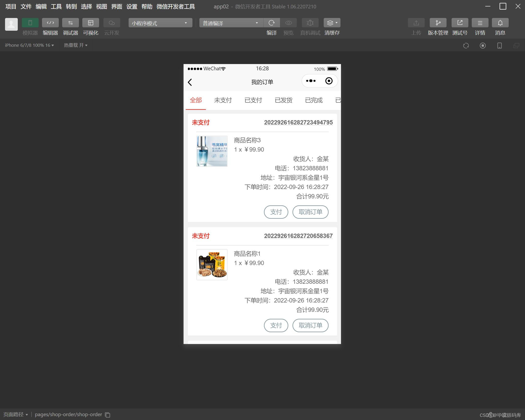Click order number 20229261628272065​8367

pyautogui.click(x=298, y=236)
